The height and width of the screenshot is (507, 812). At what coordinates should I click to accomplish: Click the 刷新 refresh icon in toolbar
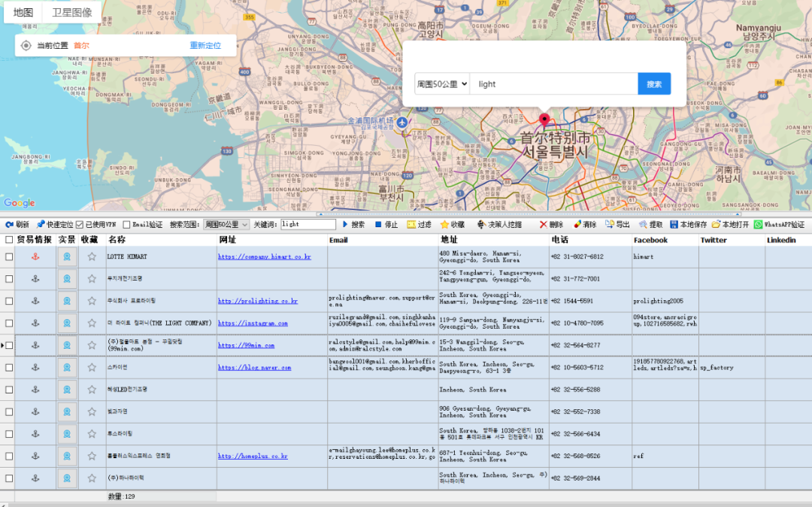pos(9,225)
